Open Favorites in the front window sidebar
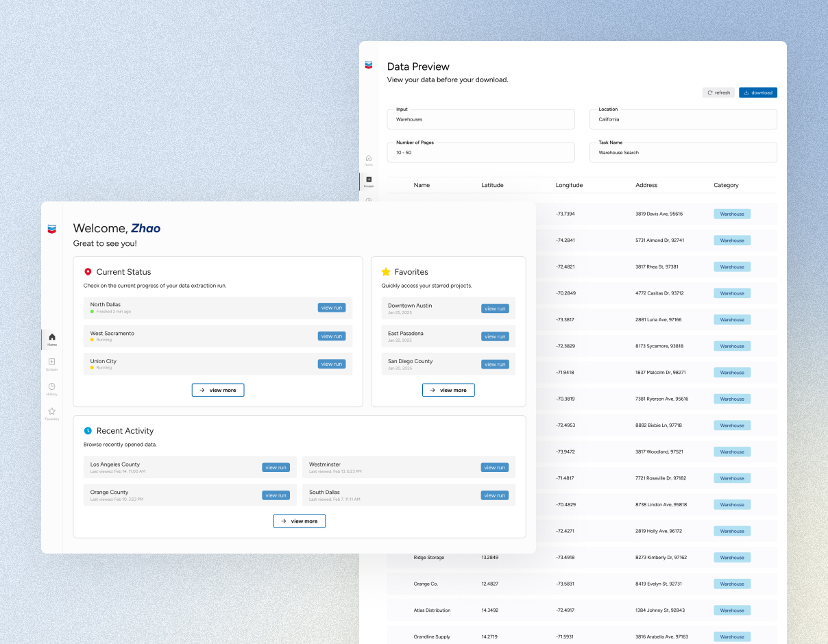This screenshot has width=828, height=644. tap(52, 414)
